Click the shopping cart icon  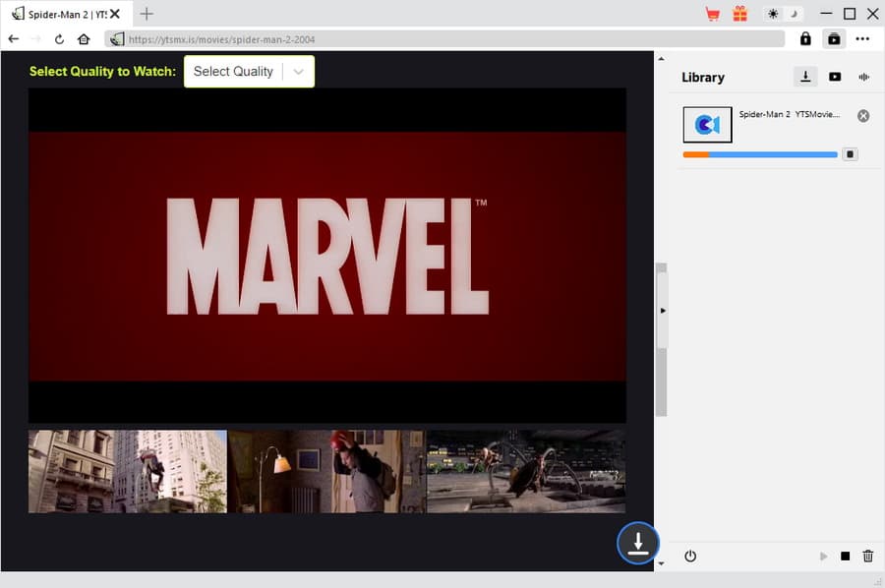[x=713, y=14]
